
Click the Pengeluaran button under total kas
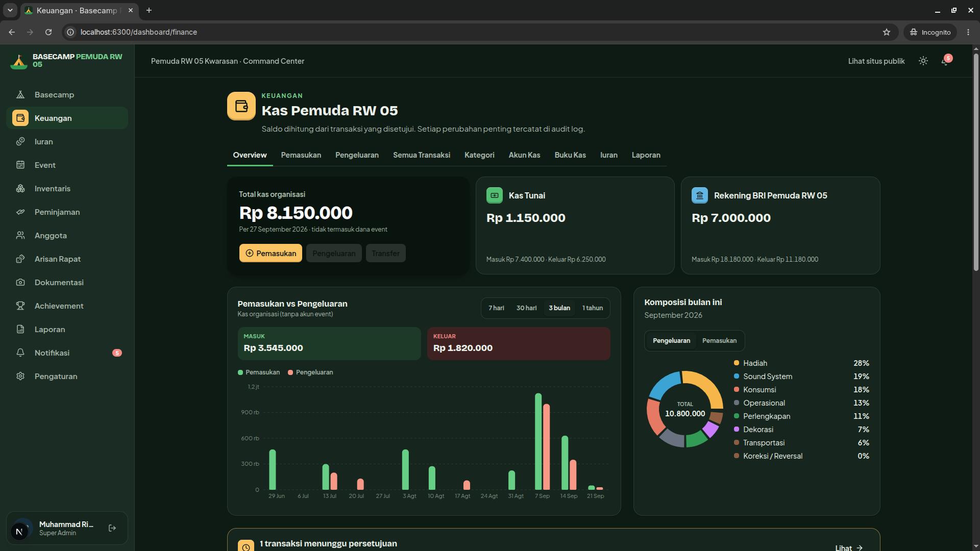point(334,254)
